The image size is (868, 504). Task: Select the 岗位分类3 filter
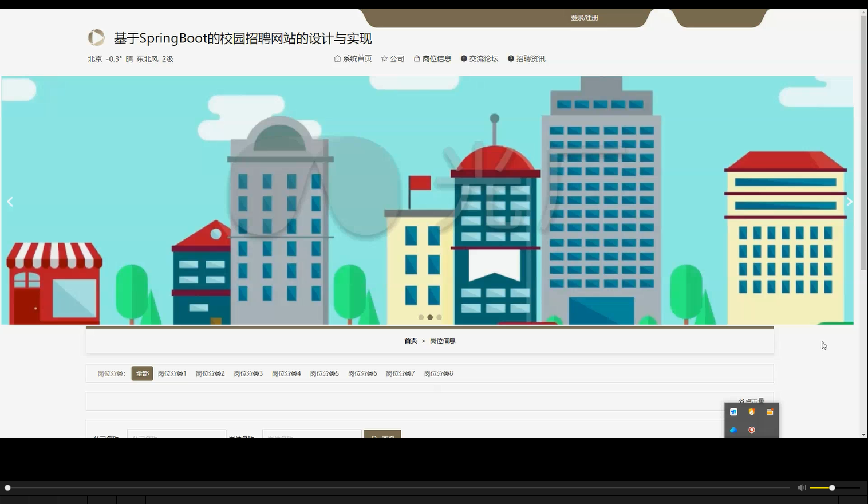click(248, 373)
